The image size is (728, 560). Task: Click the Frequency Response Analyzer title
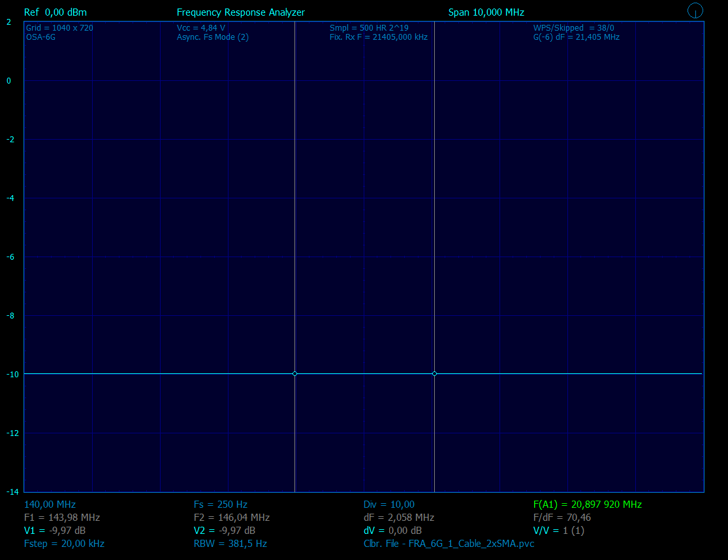[240, 12]
